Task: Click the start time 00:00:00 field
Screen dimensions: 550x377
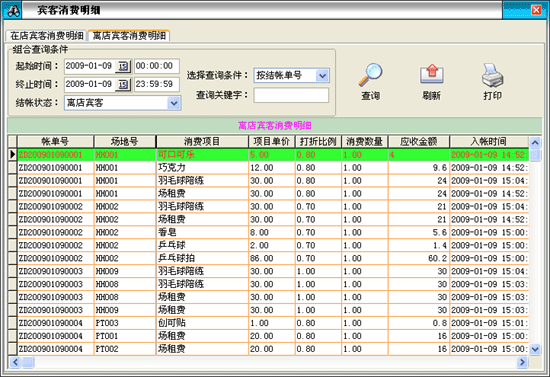Action: coord(157,66)
